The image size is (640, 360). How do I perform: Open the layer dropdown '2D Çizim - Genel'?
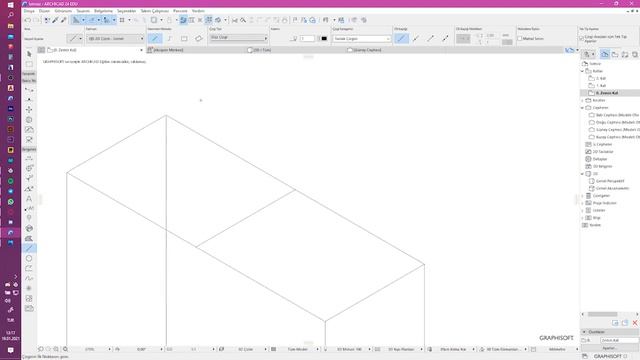pyautogui.click(x=115, y=38)
